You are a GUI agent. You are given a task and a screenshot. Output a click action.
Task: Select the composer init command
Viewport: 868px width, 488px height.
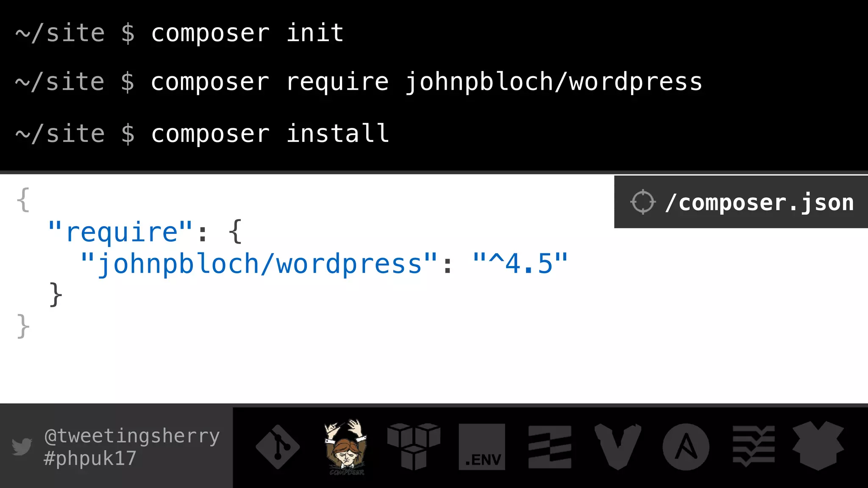[x=248, y=33]
